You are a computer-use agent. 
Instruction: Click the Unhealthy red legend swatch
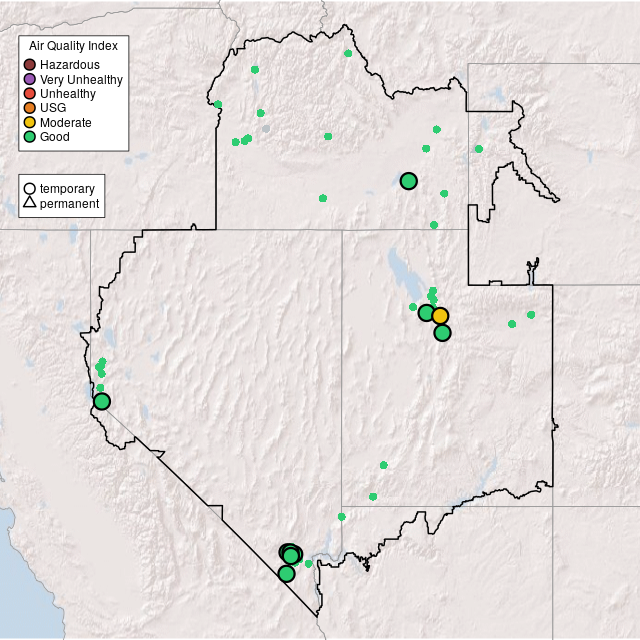[30, 94]
